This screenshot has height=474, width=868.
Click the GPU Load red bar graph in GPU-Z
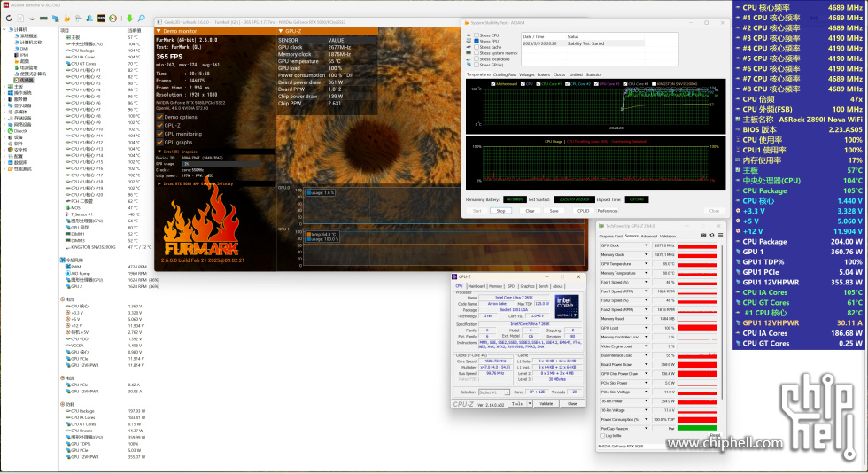point(697,328)
